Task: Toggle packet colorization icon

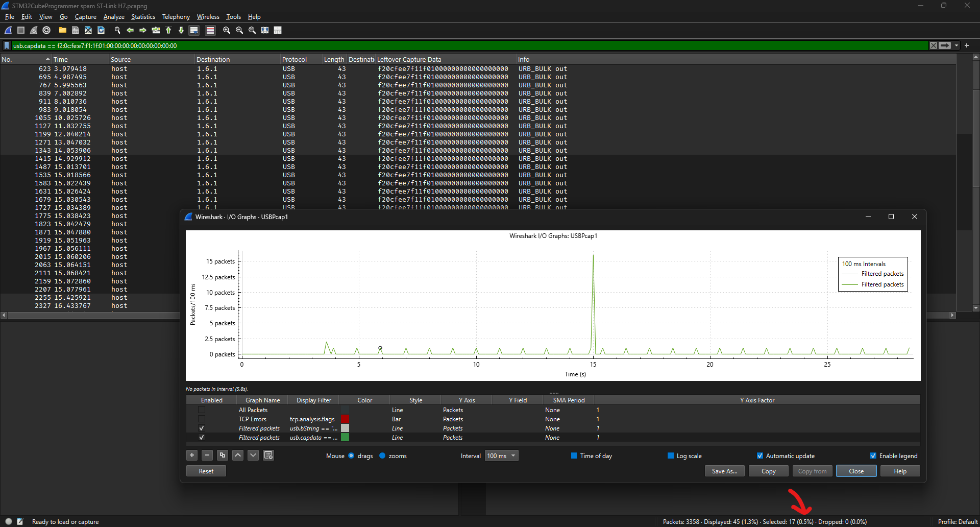Action: (210, 30)
